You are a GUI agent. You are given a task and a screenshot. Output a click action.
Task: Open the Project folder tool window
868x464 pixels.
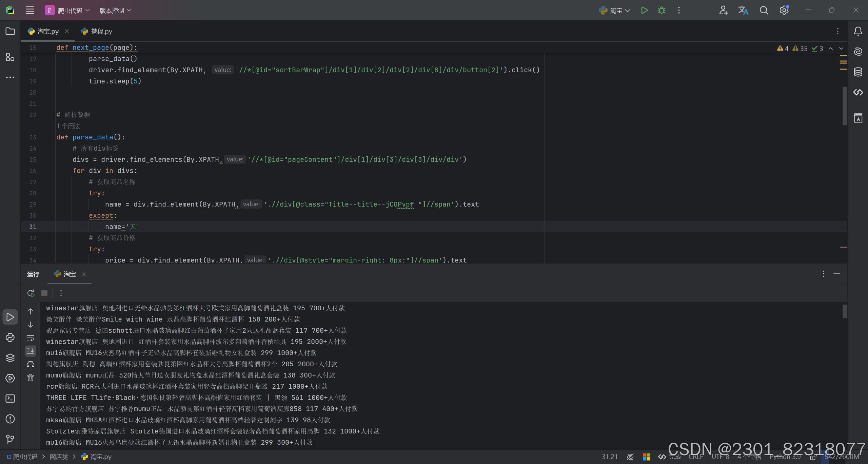click(10, 31)
